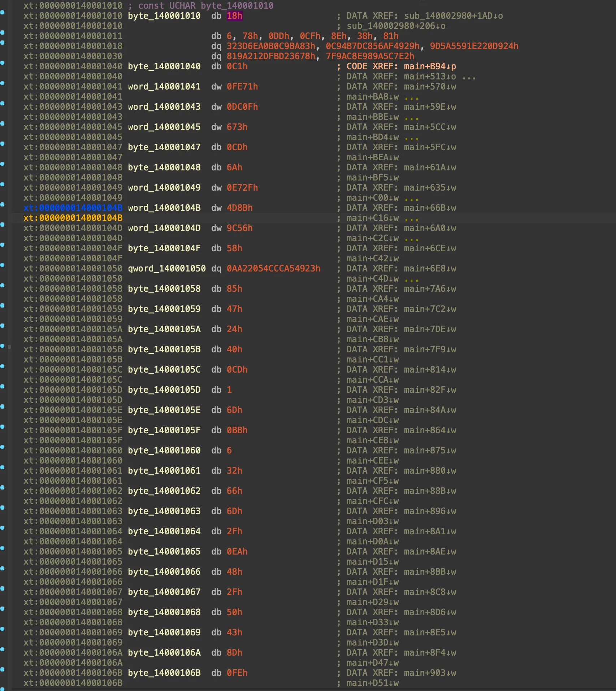The image size is (616, 691).
Task: Click the margin dot beside the byte_140001063 line
Action: pyautogui.click(x=3, y=508)
